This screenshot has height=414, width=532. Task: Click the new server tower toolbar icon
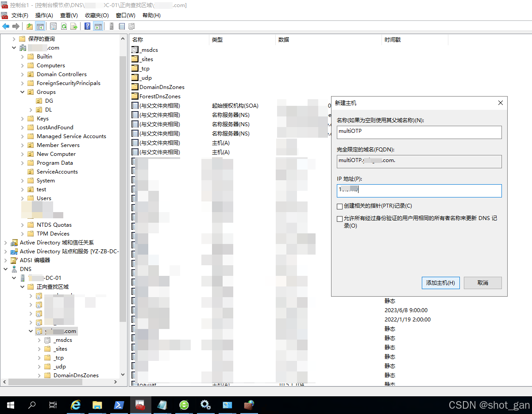point(112,27)
